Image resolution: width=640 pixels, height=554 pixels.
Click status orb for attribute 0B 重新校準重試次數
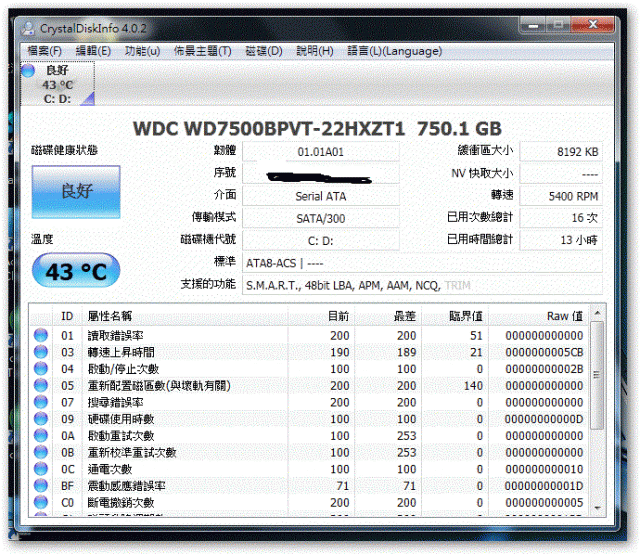(41, 452)
